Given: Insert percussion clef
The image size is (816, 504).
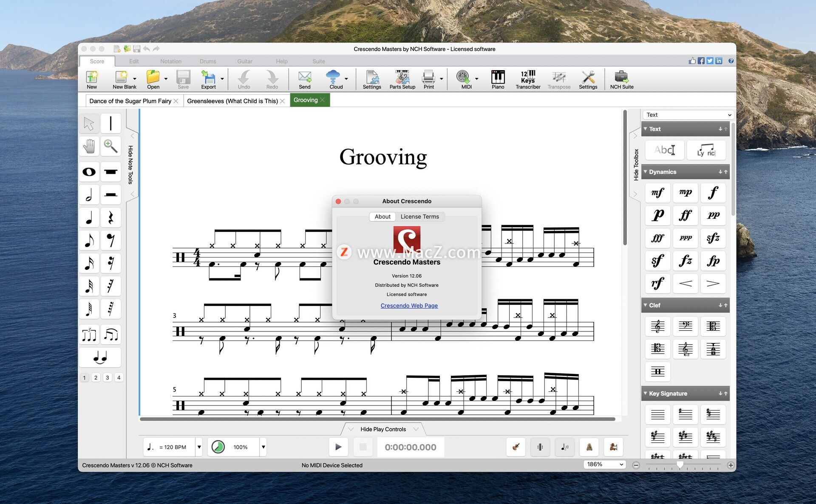Looking at the screenshot, I should [x=657, y=372].
